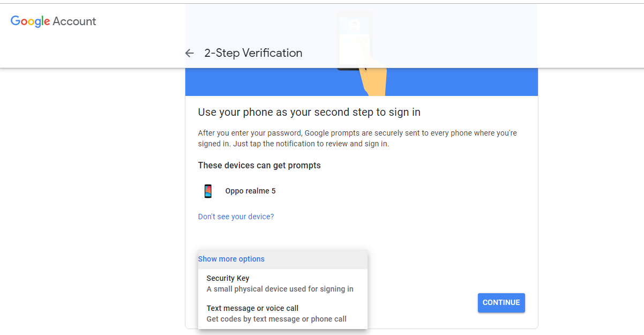Expand the Show more options dropdown
The image size is (644, 335).
(x=231, y=259)
